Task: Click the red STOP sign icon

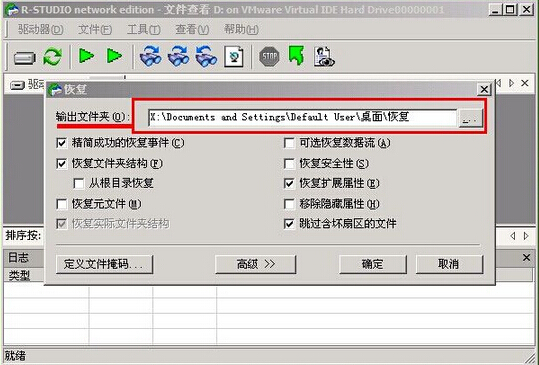Action: [269, 57]
